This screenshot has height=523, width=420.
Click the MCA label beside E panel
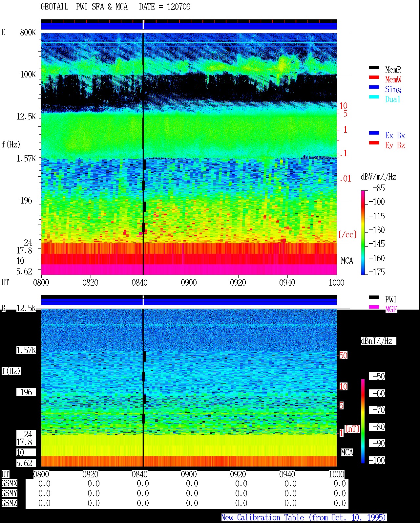point(347,261)
